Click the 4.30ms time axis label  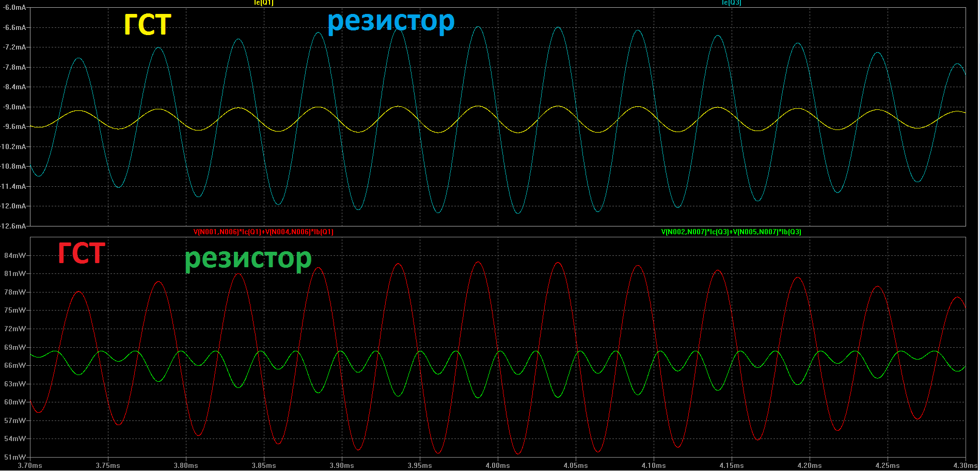pos(966,465)
